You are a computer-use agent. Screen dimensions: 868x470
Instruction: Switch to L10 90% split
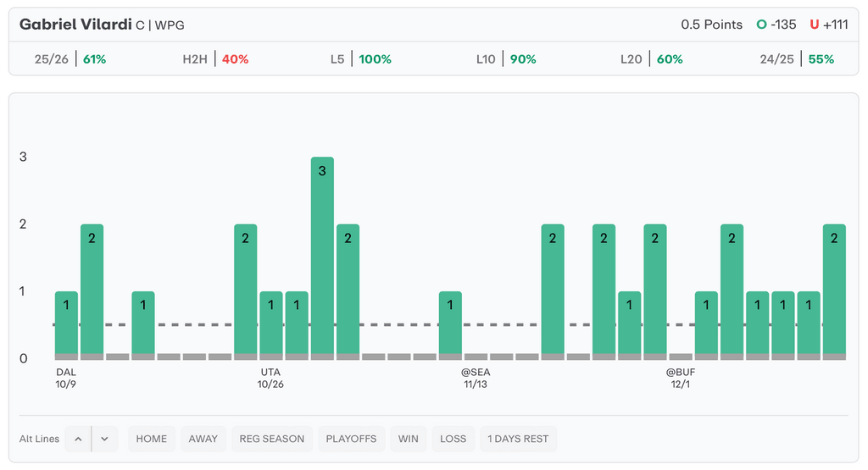tap(505, 59)
